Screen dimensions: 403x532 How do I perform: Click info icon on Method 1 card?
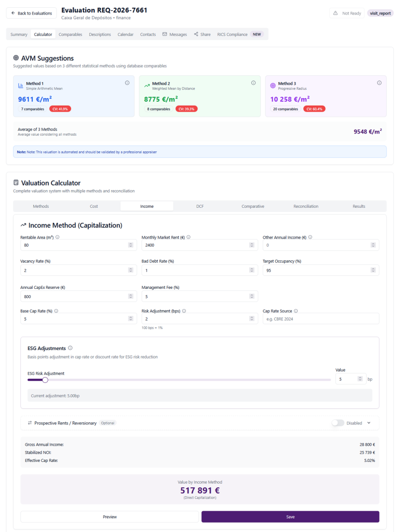tap(127, 83)
